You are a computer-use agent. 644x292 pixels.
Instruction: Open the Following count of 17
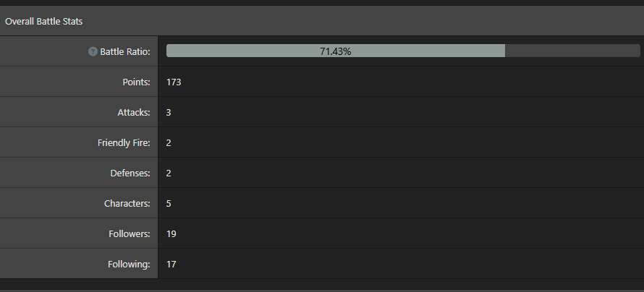point(171,265)
